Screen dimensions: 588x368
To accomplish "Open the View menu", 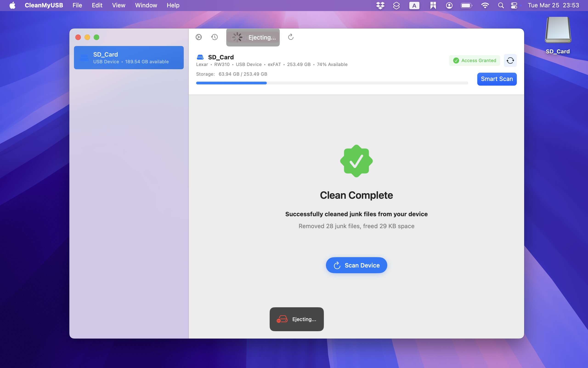I will 119,5.
